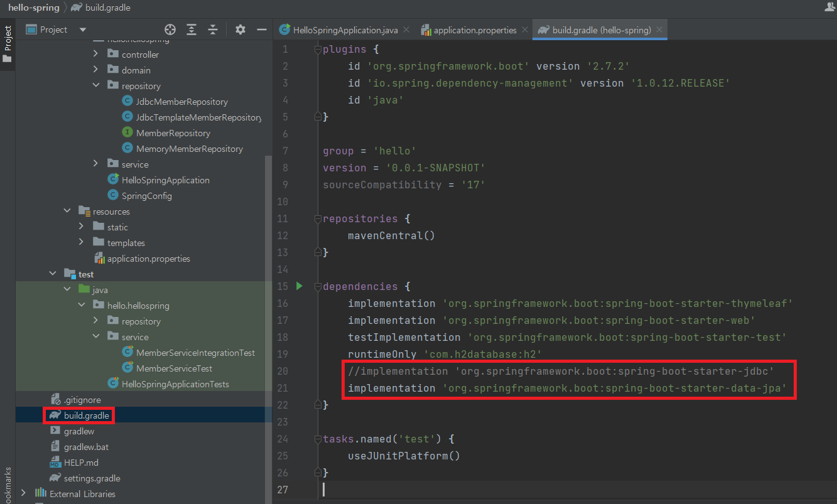
Task: Select test hello.hellospring package
Action: click(x=138, y=306)
